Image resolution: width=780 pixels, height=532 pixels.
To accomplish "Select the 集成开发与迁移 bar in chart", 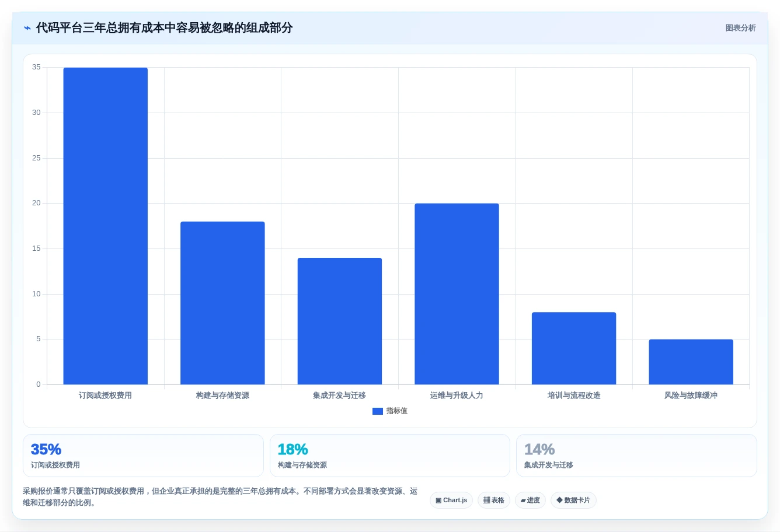I will (340, 321).
